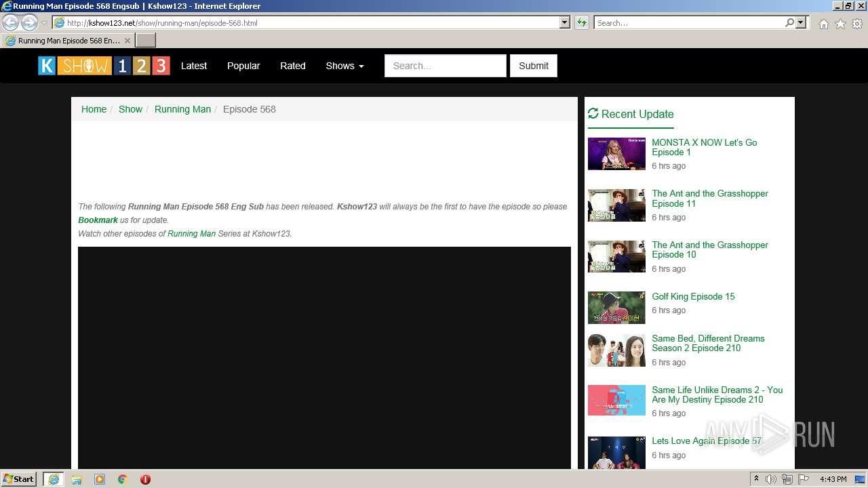Image resolution: width=868 pixels, height=488 pixels.
Task: Open Golf King Episode 15 link
Action: coord(693,296)
